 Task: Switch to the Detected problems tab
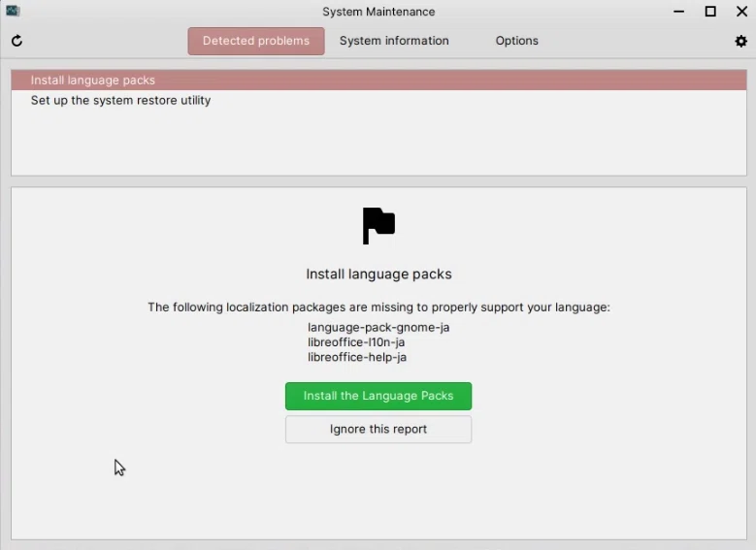click(x=256, y=41)
